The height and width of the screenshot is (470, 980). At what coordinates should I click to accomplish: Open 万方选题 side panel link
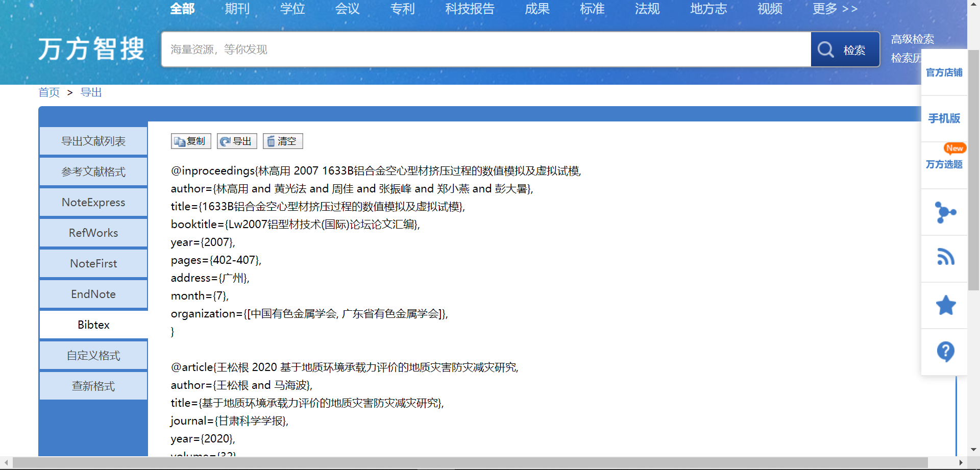944,164
